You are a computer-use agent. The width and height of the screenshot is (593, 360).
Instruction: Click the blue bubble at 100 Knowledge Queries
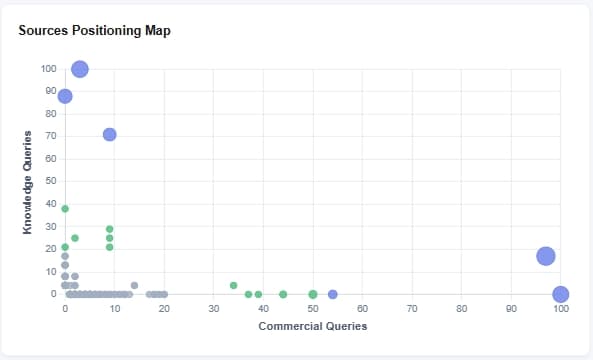tap(80, 69)
